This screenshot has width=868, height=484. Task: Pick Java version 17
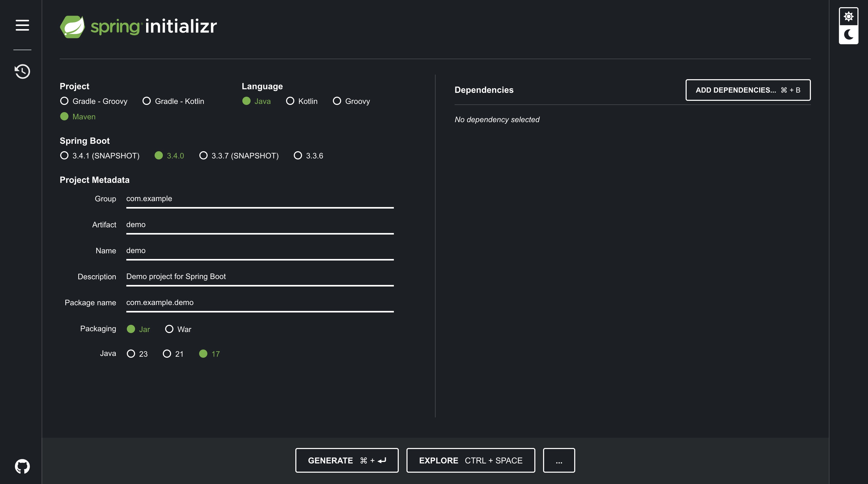[x=209, y=354]
